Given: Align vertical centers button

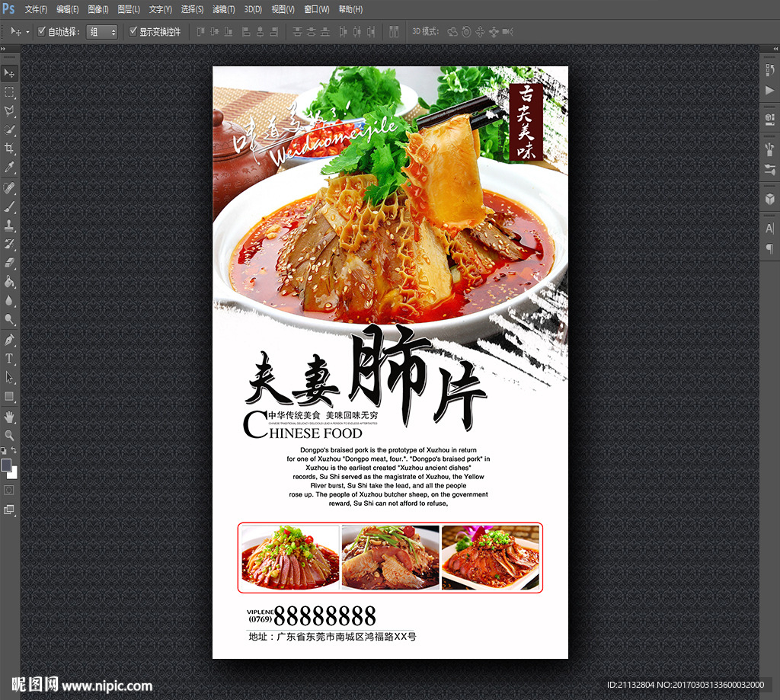Looking at the screenshot, I should click(214, 31).
